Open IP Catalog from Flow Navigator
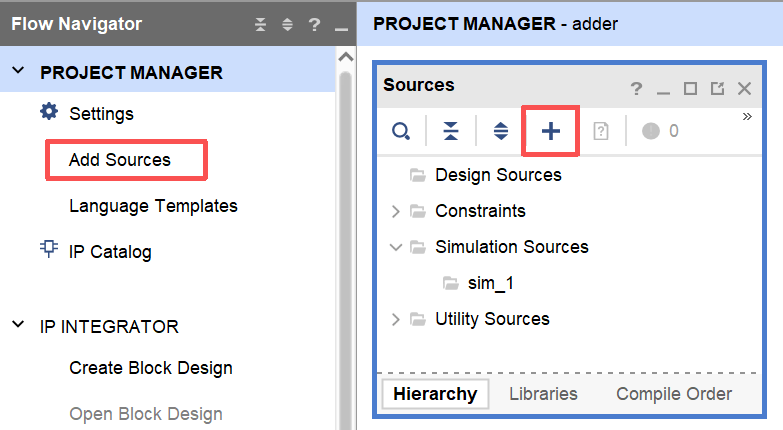The height and width of the screenshot is (430, 783). pyautogui.click(x=110, y=252)
